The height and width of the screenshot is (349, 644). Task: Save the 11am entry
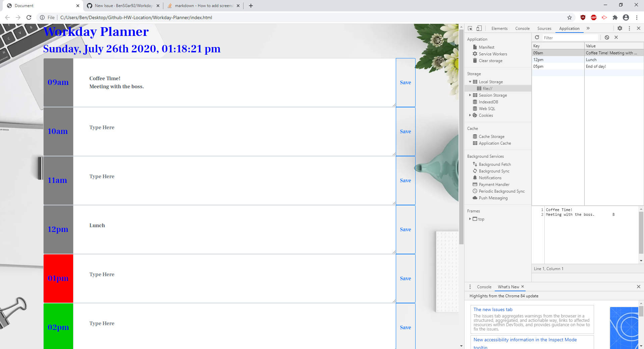pos(406,181)
